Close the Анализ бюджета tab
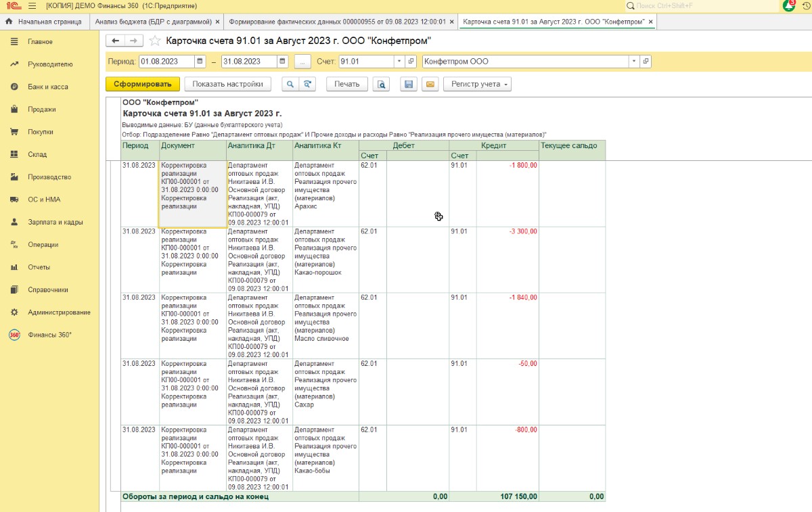This screenshot has height=512, width=812. click(217, 22)
